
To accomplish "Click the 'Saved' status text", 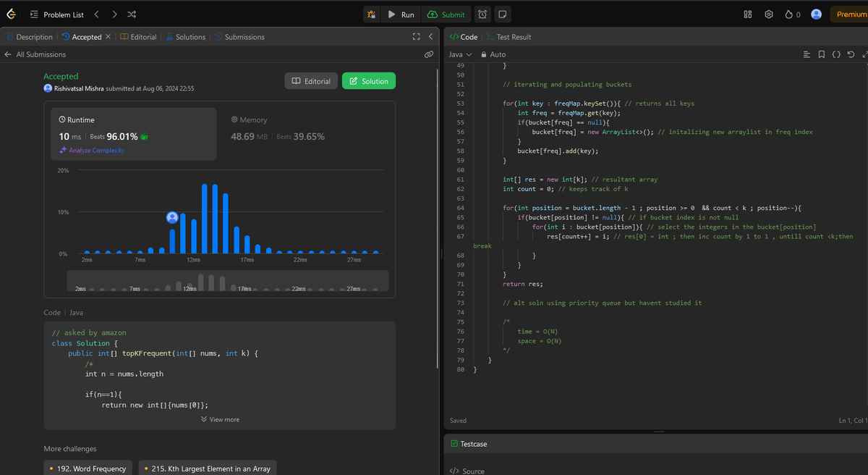I will pos(458,420).
